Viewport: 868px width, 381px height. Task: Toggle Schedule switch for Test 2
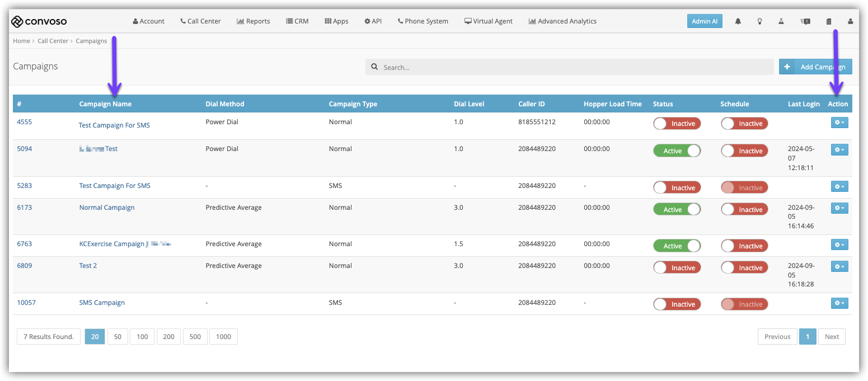[x=744, y=268]
